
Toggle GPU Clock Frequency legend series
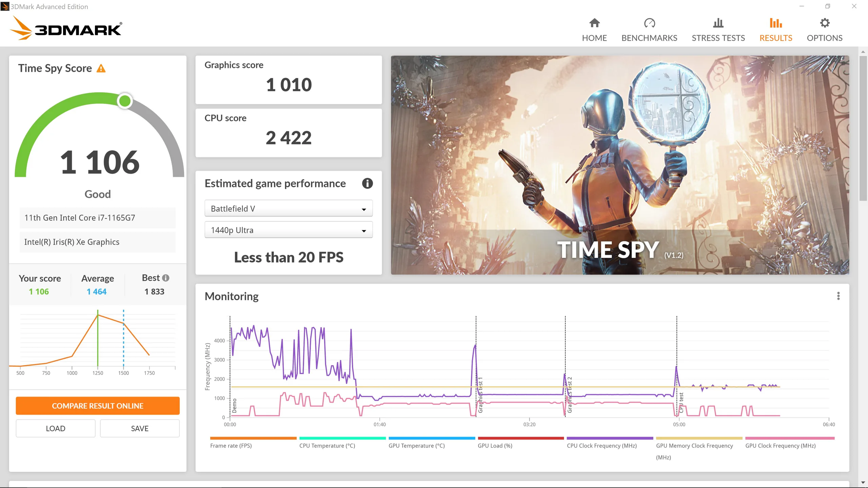(781, 446)
